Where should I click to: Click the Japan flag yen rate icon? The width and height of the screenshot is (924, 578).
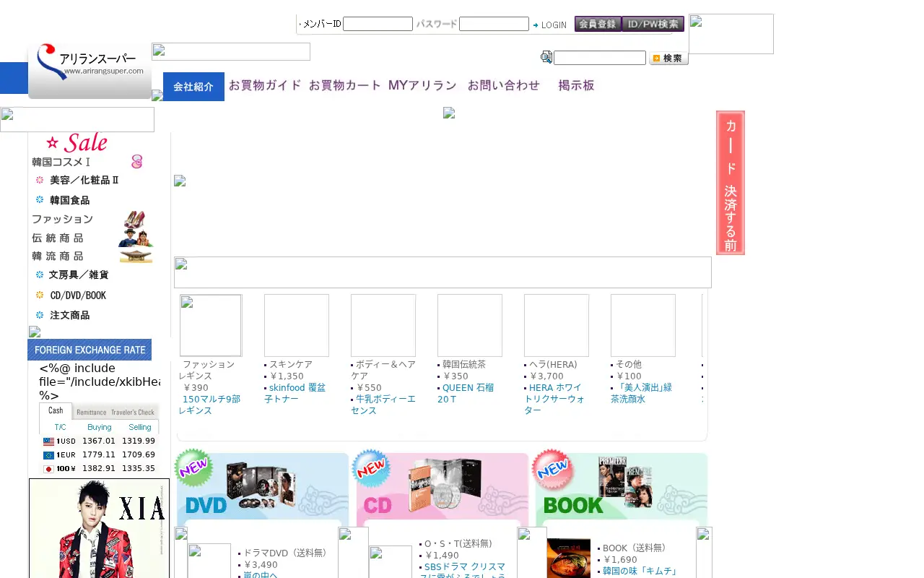tap(48, 469)
